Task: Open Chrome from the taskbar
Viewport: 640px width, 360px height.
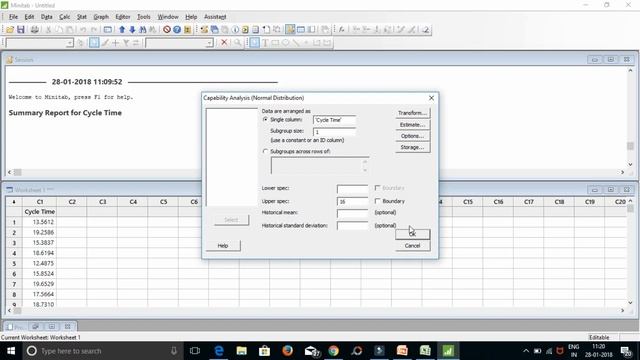Action: click(333, 351)
